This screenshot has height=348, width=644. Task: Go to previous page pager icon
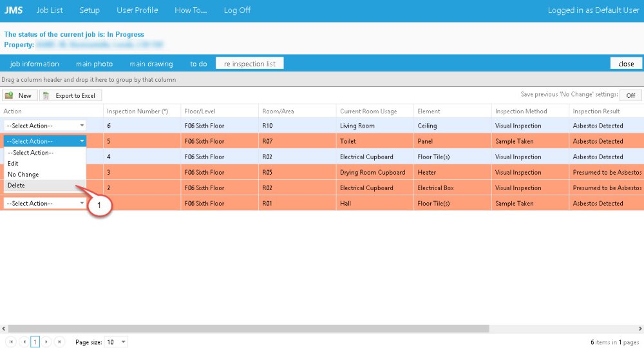[24, 342]
